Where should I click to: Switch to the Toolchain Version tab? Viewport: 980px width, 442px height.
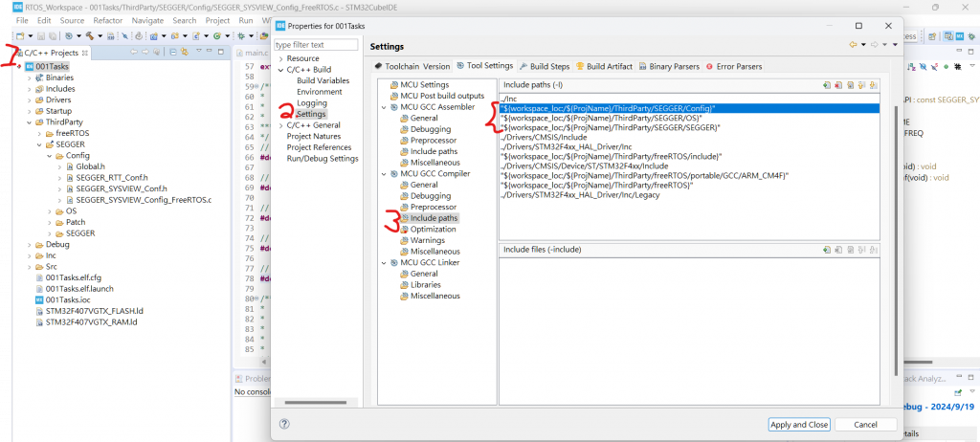coord(412,66)
